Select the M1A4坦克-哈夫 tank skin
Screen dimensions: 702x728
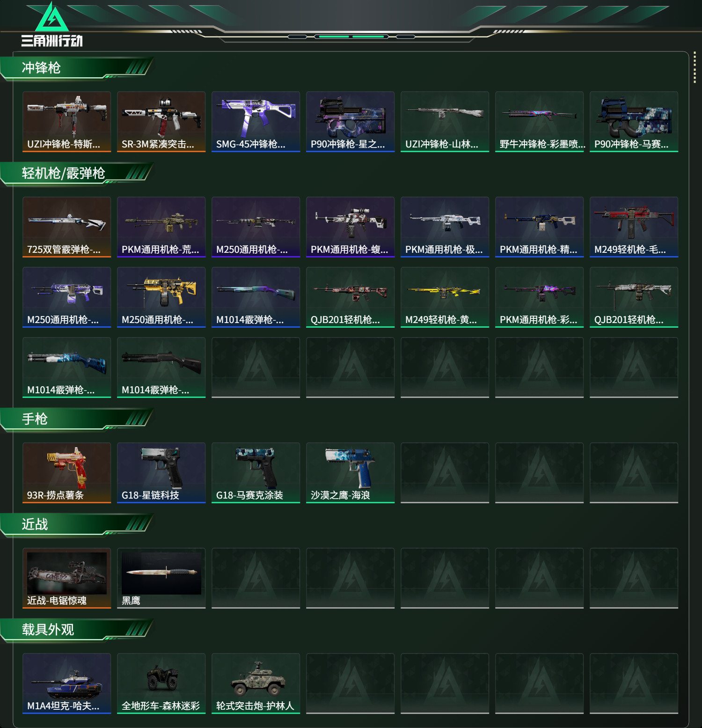(67, 684)
